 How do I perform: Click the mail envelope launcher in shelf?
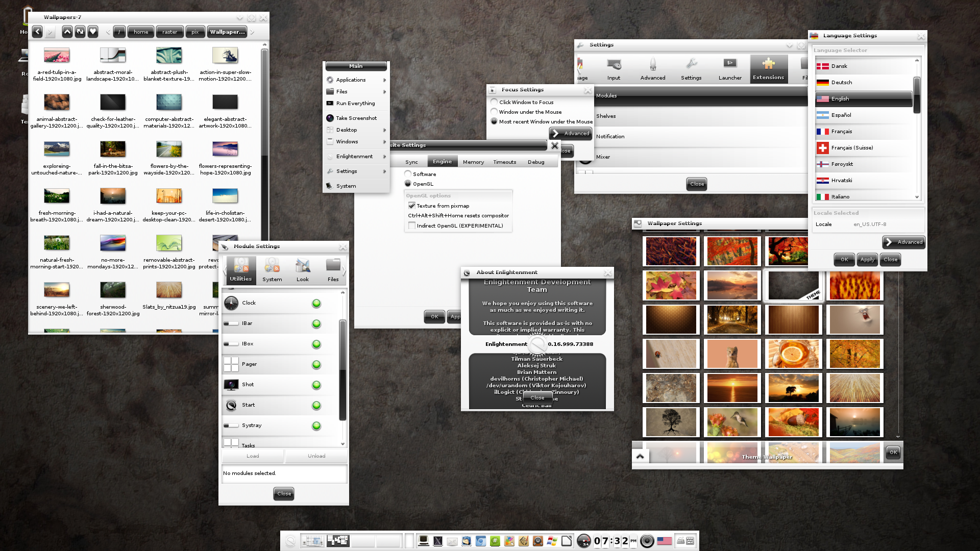[x=452, y=541]
